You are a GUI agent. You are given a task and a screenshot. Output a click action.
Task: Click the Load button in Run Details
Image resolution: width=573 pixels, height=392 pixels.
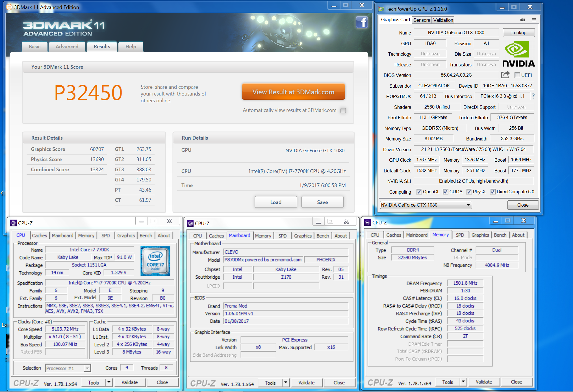(x=276, y=202)
